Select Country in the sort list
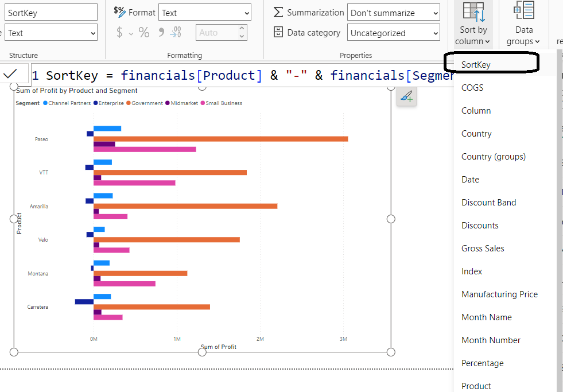The image size is (563, 392). point(504,134)
